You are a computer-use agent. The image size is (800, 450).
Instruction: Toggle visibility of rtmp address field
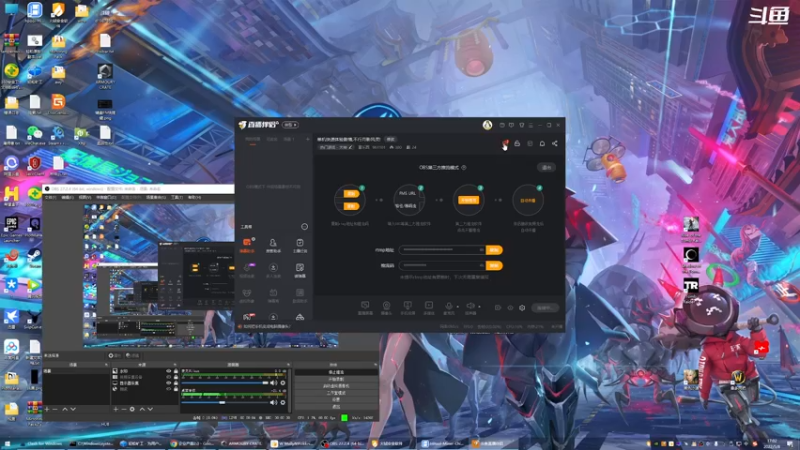tap(481, 250)
